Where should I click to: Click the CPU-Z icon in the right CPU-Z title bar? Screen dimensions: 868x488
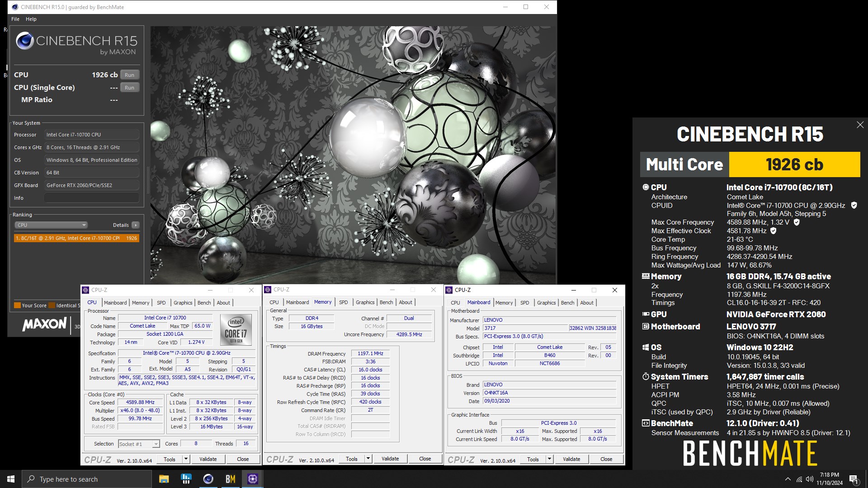tap(449, 290)
